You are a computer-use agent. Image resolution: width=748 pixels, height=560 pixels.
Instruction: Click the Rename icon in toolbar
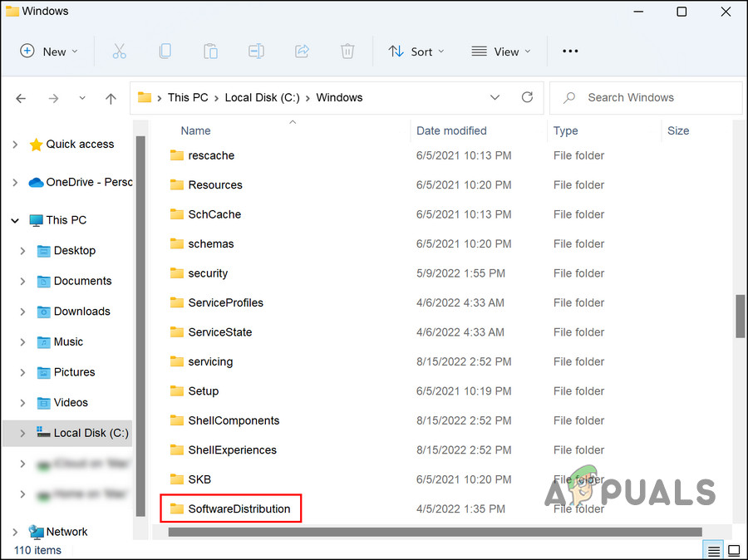(x=256, y=51)
